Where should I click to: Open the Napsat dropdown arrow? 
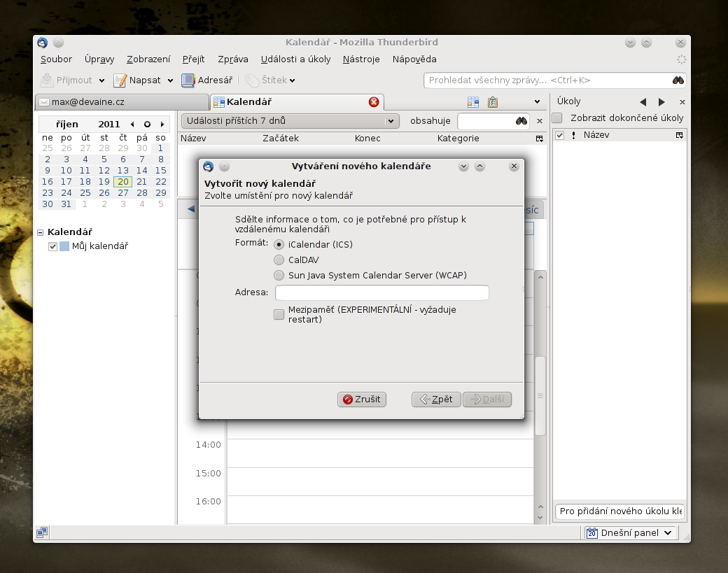[x=170, y=80]
